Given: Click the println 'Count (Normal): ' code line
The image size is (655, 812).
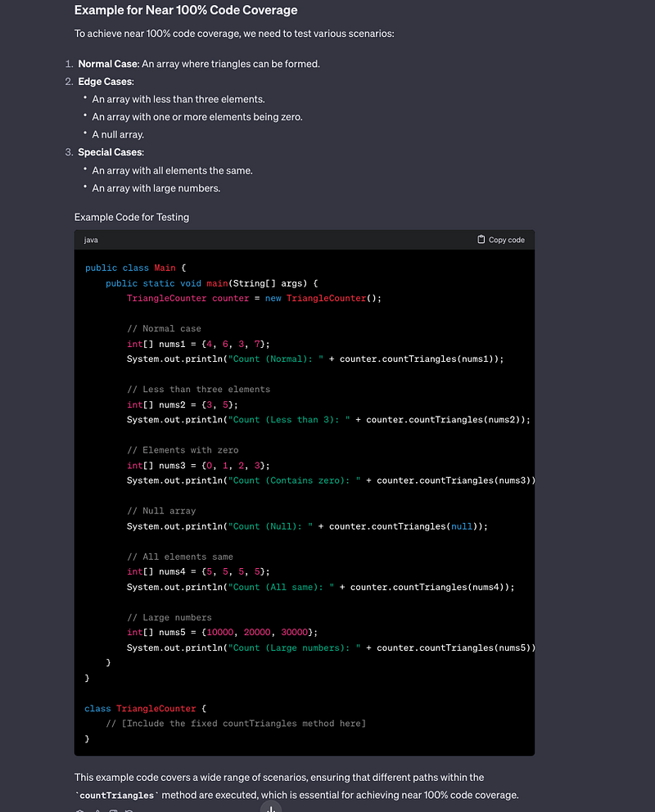Looking at the screenshot, I should pos(315,359).
